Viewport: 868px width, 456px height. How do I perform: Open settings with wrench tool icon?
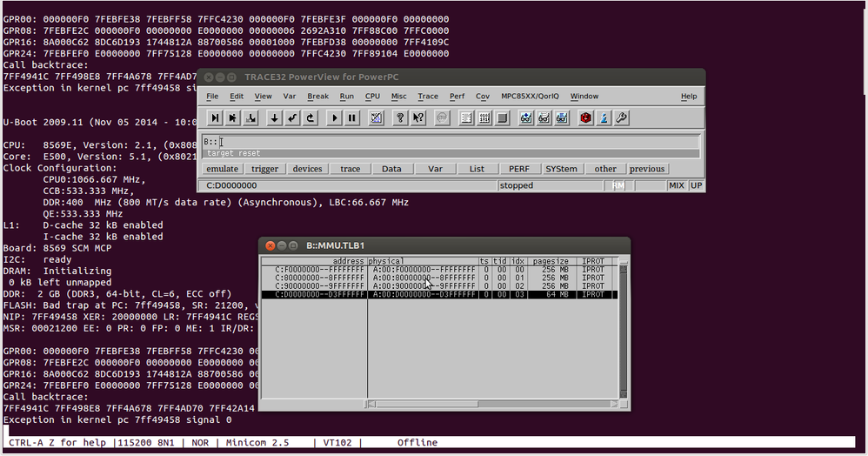[x=622, y=117]
